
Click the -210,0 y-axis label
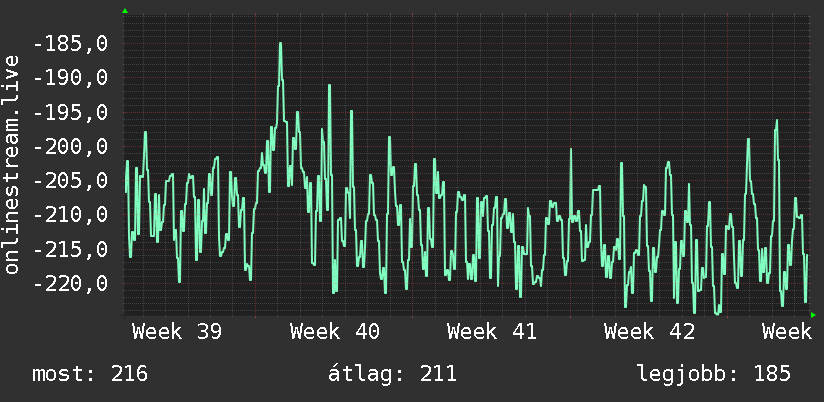coord(70,215)
